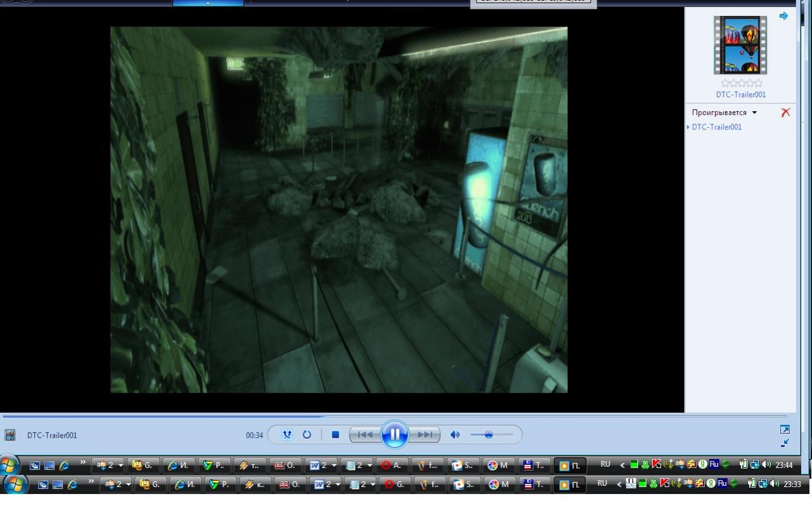The width and height of the screenshot is (812, 508).
Task: Switch to compact mode with the small arrow icon
Action: tap(785, 443)
